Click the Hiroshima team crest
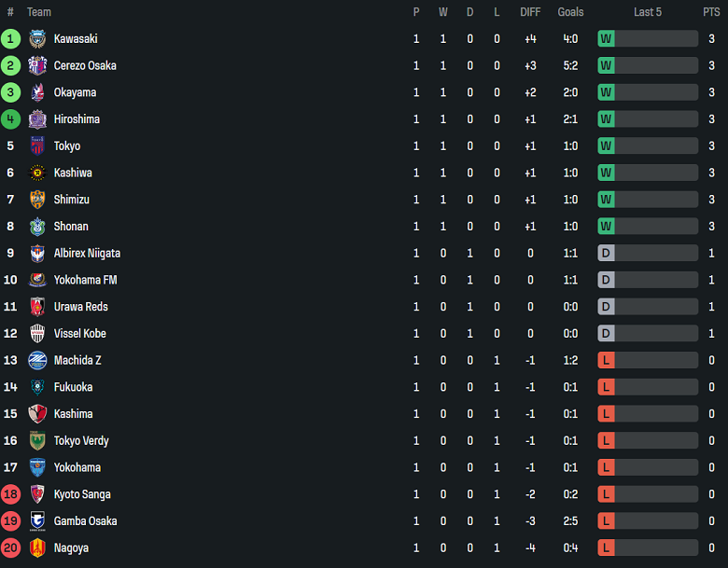The height and width of the screenshot is (568, 728). 37,119
